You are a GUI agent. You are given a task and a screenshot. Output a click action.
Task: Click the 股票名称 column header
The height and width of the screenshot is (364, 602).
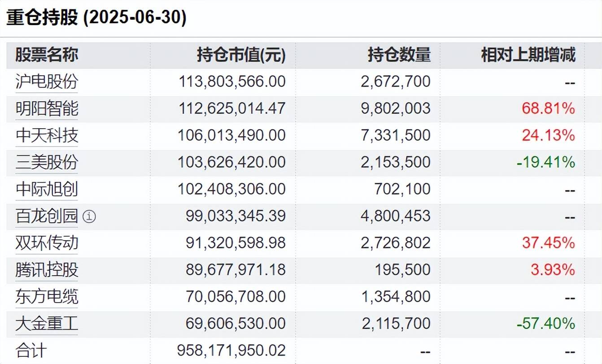tap(47, 55)
